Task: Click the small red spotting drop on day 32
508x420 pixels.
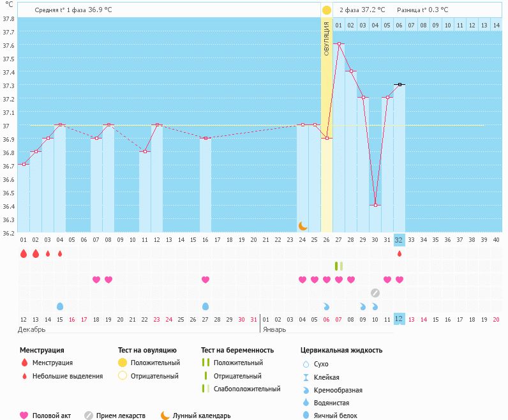Action: pyautogui.click(x=400, y=253)
